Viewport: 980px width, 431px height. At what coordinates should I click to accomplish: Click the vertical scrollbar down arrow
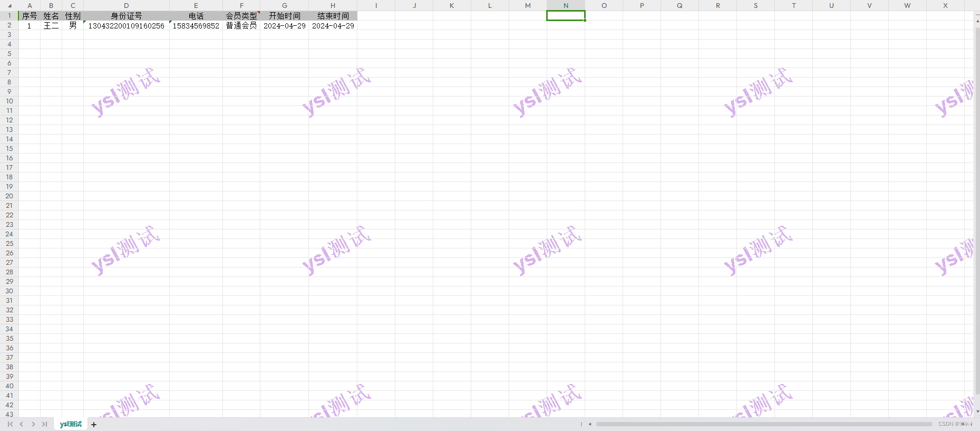point(977,411)
